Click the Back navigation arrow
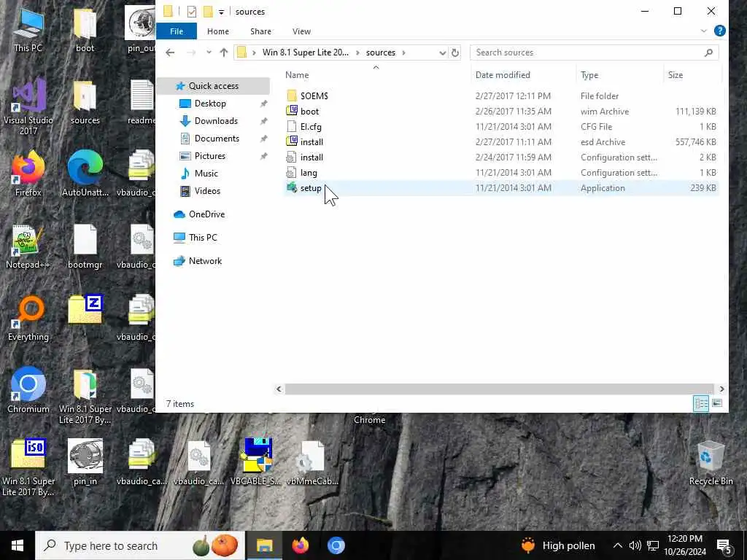This screenshot has height=560, width=747. [170, 52]
